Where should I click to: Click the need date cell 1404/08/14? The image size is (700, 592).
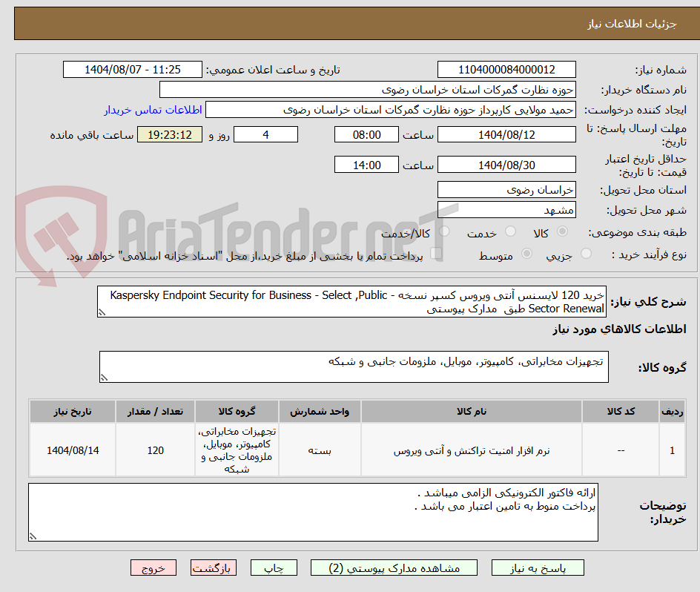point(73,450)
